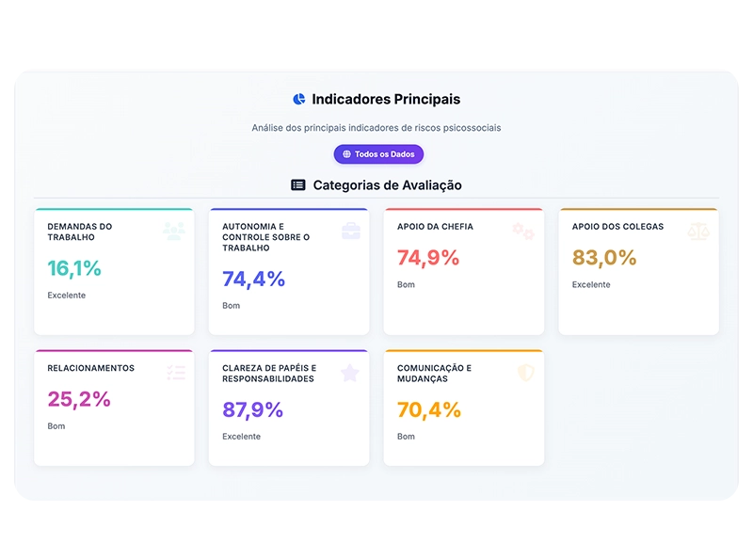753x560 pixels.
Task: Click the 87,9% Clareza de Papéis value
Action: [x=252, y=409]
